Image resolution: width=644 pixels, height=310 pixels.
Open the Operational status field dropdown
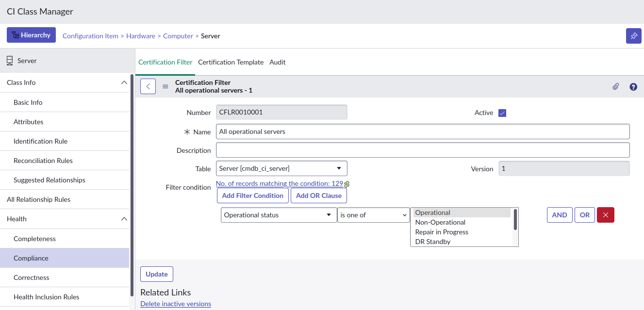tap(279, 215)
